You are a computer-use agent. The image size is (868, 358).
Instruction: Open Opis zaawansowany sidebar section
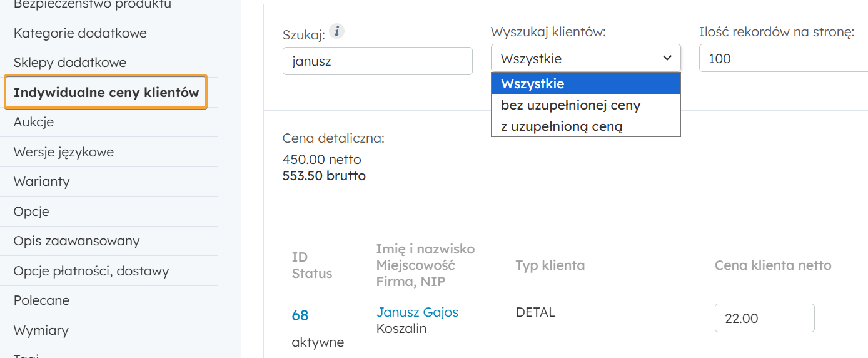(x=77, y=241)
